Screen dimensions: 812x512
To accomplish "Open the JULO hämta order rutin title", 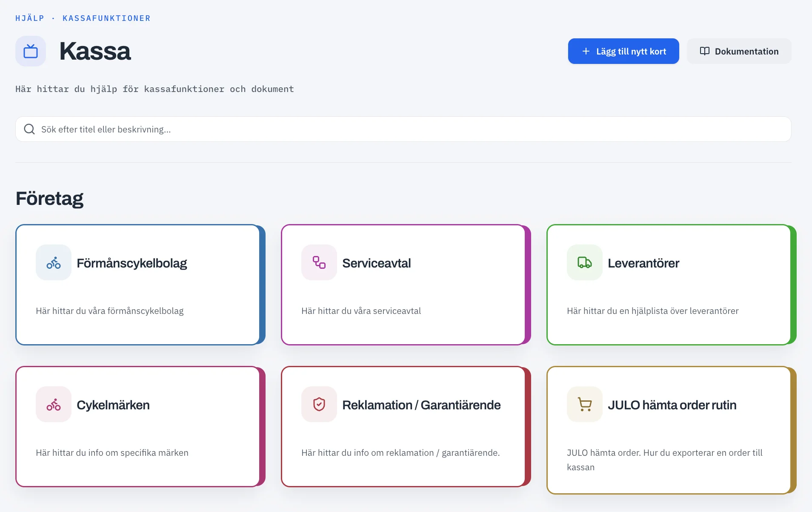I will pyautogui.click(x=672, y=405).
